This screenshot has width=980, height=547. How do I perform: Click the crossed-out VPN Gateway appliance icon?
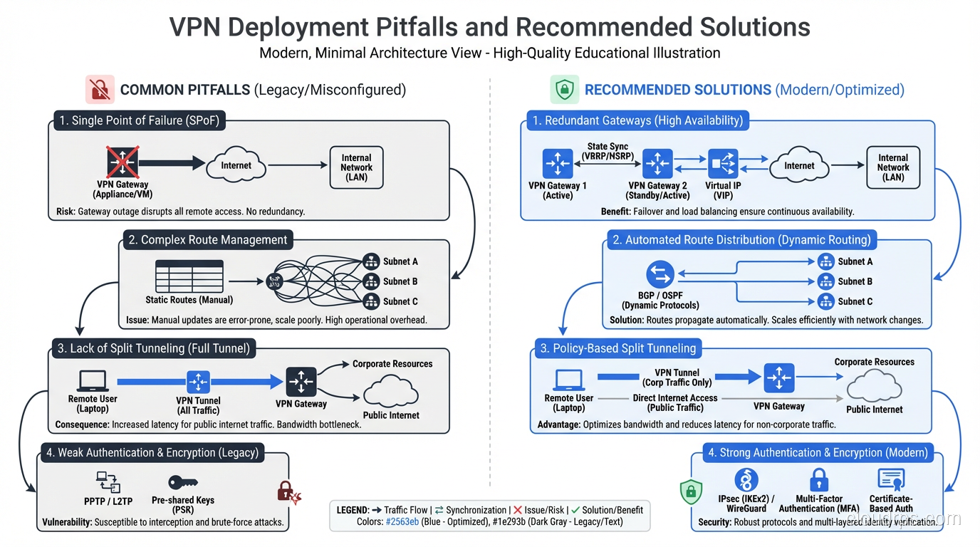[x=122, y=163]
